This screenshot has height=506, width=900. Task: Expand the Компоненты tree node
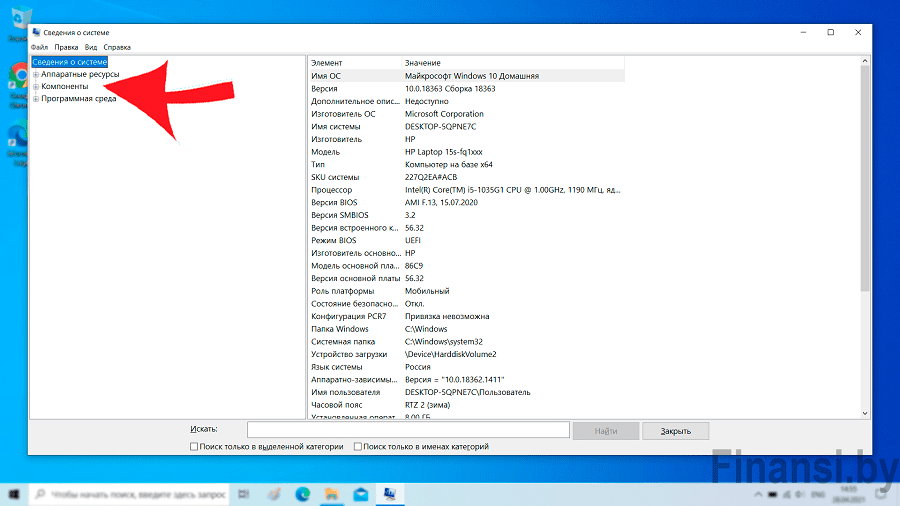36,87
